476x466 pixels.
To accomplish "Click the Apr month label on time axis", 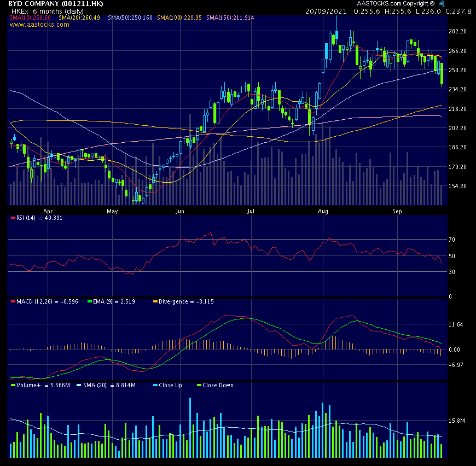I will [x=48, y=212].
